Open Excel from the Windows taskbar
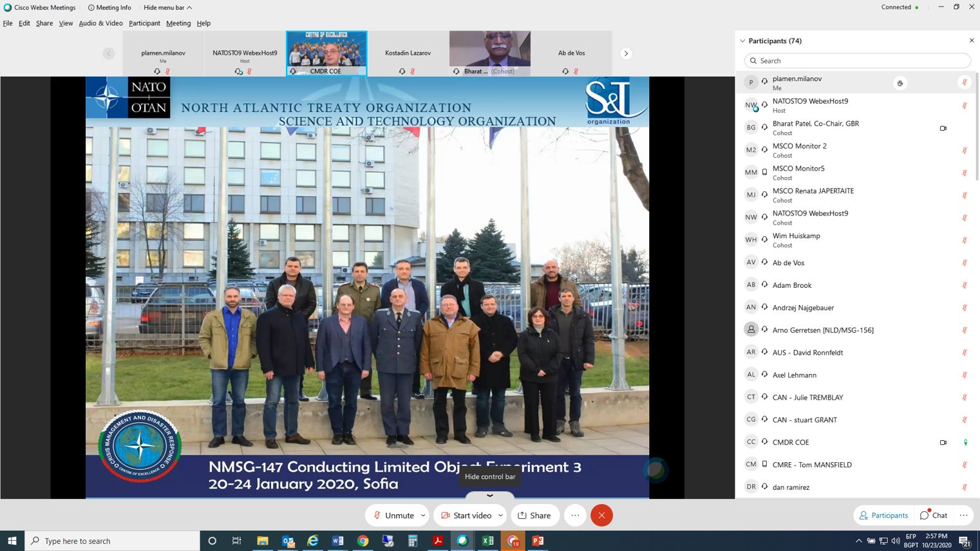This screenshot has width=980, height=551. click(x=487, y=541)
